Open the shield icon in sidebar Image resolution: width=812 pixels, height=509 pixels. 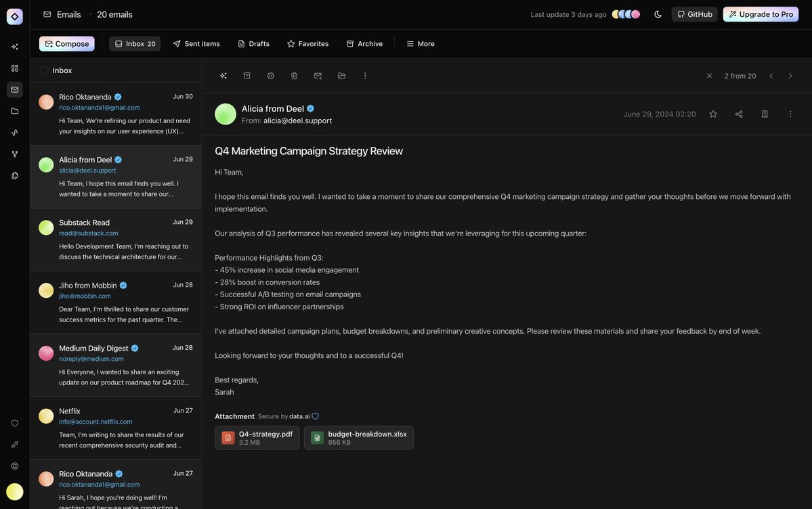pos(14,423)
